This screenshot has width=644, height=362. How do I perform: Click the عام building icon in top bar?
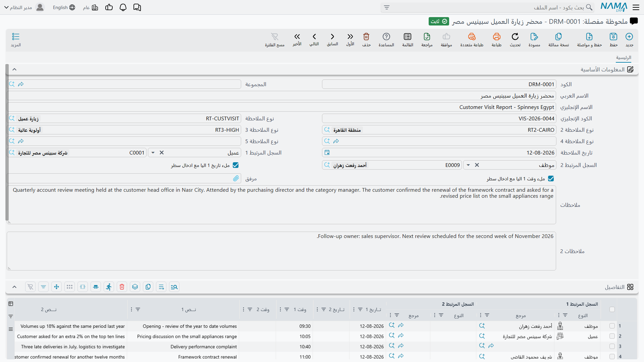(95, 7)
